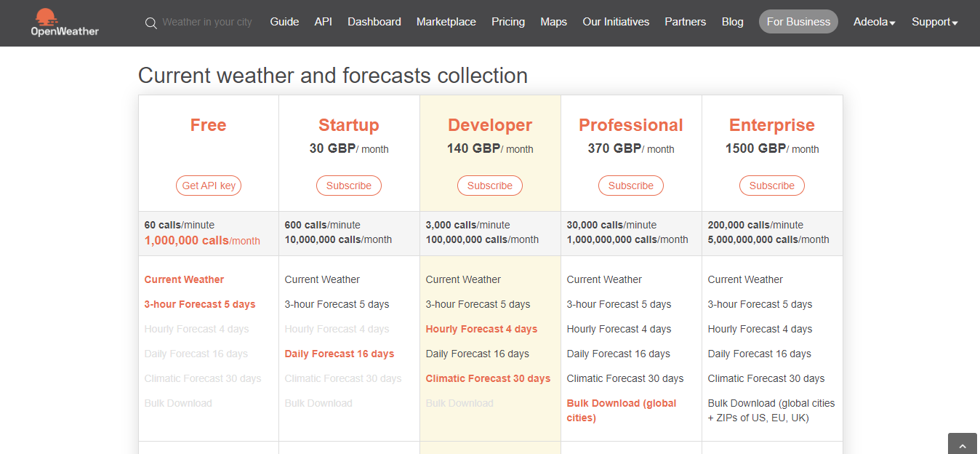Open the API menu item
Image resolution: width=980 pixels, height=454 pixels.
[324, 22]
